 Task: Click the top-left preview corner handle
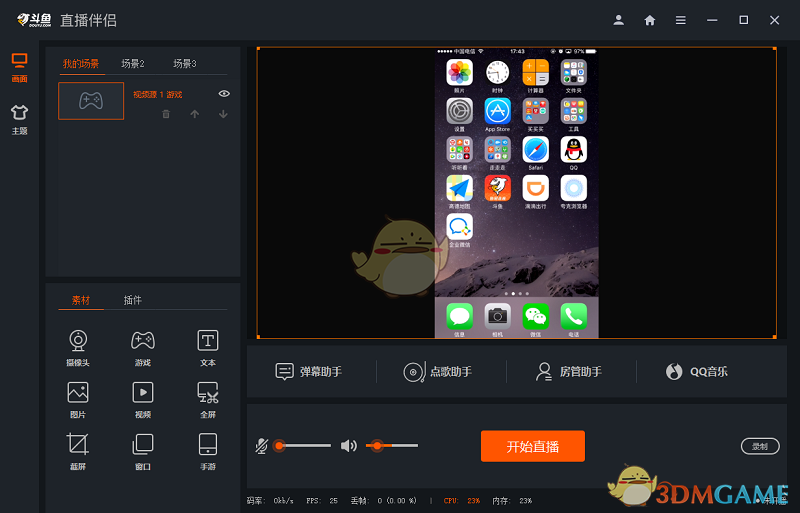tap(258, 48)
